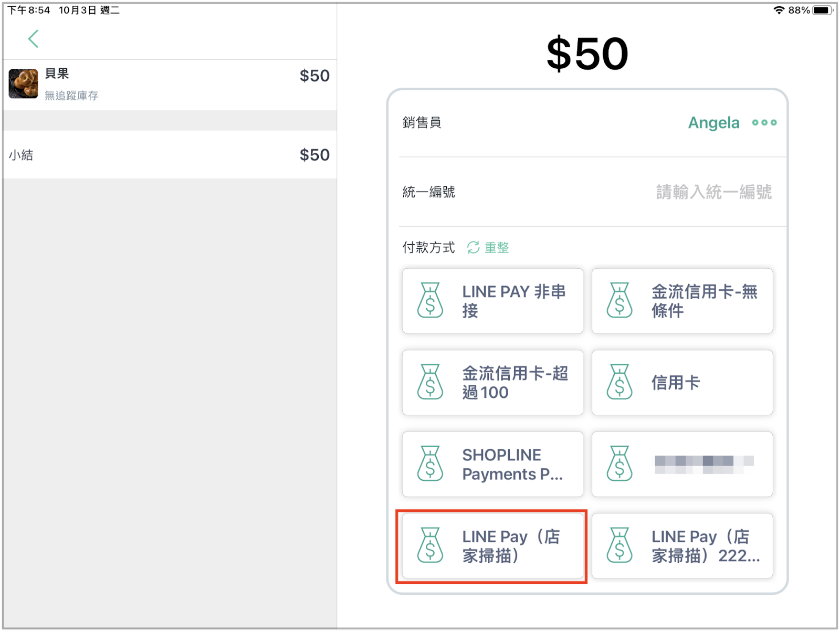Choose LINE PAY 非串接 payment method
Screen dimensions: 840x631
click(492, 301)
